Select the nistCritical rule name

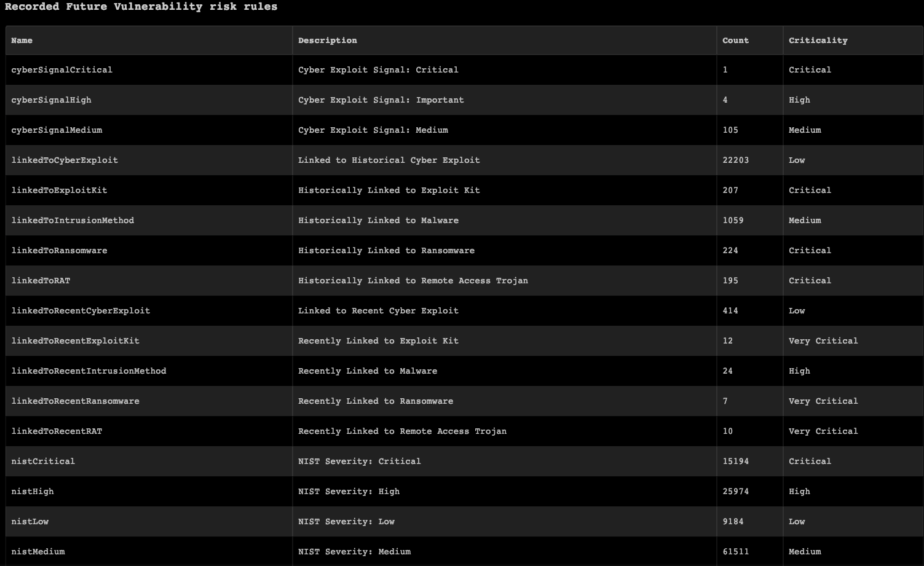43,462
